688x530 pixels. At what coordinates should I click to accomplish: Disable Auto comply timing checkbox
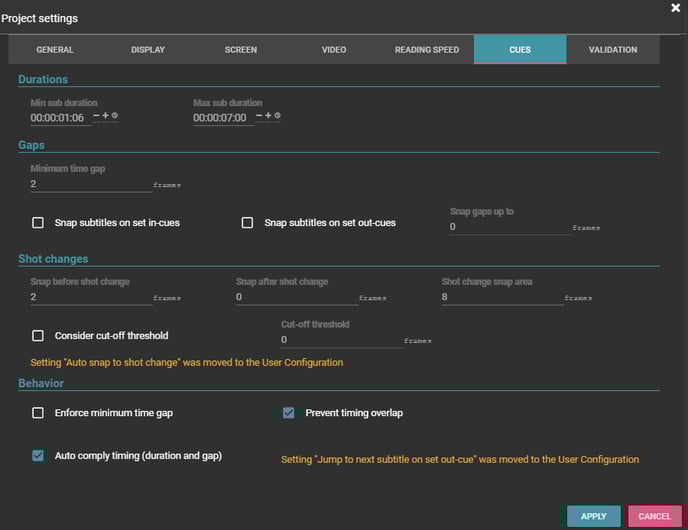coord(38,456)
